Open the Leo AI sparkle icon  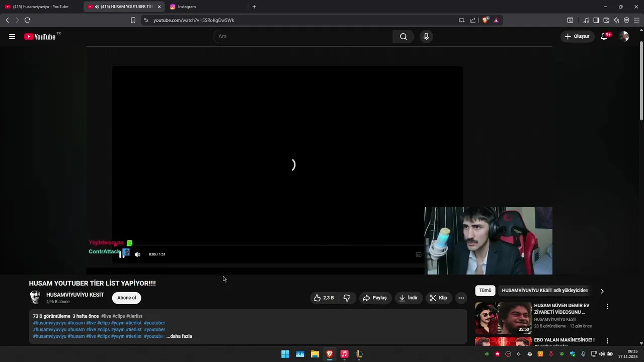[x=616, y=20]
